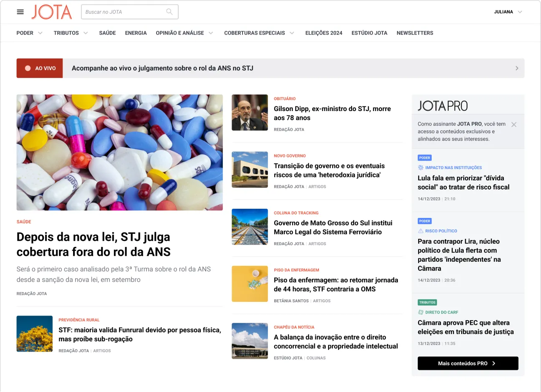
Task: Click the Ao Vivo live badge
Action: point(40,68)
